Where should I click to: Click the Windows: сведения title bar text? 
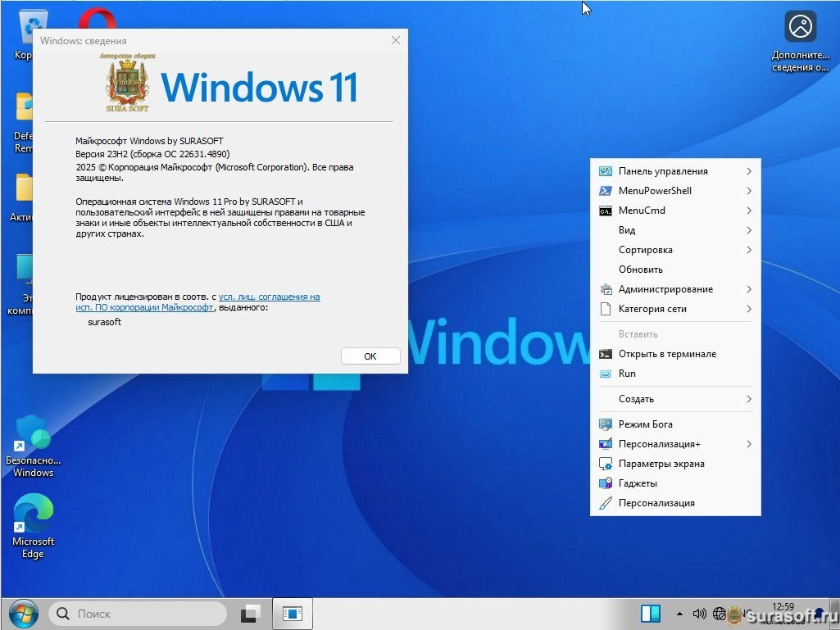click(x=84, y=41)
